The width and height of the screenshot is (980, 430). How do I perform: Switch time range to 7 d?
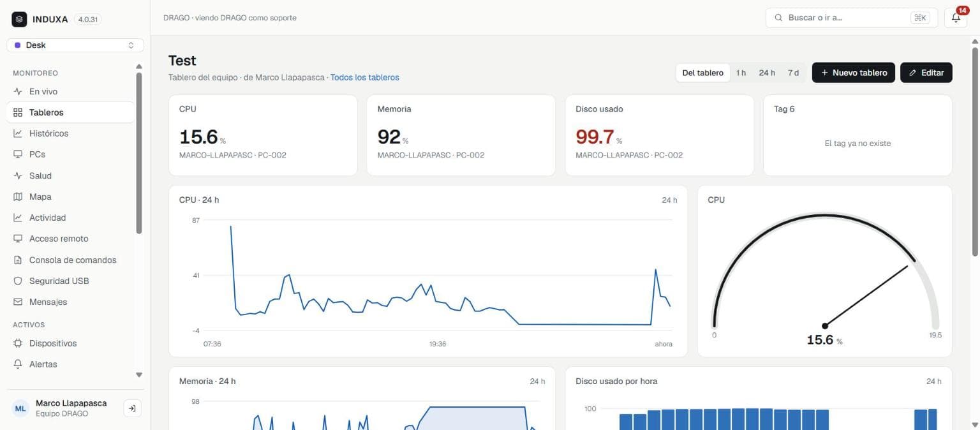793,73
